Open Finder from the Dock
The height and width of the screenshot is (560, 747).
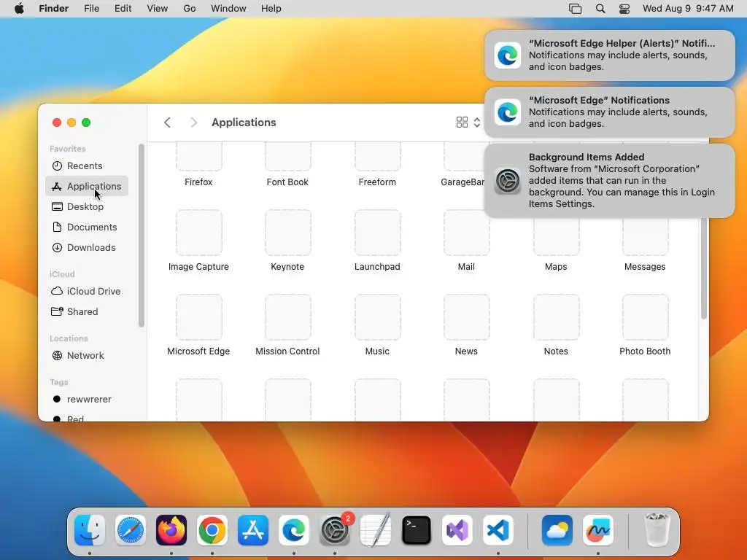tap(90, 530)
